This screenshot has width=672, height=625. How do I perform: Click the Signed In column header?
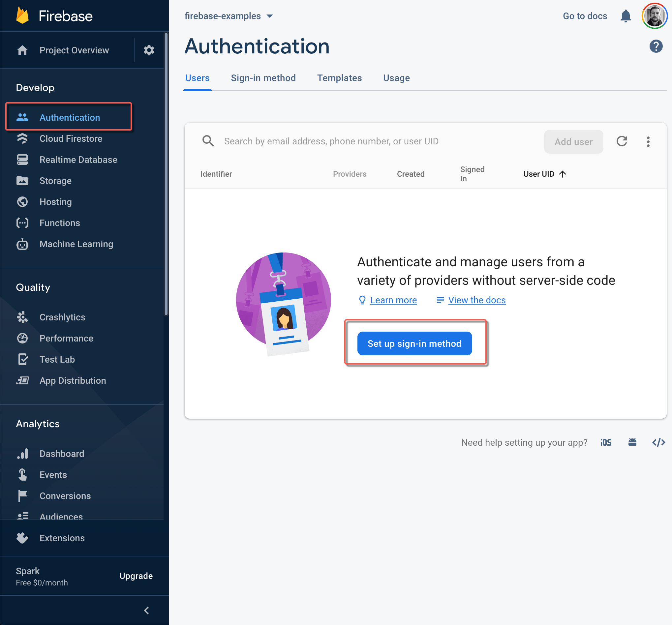(x=472, y=174)
